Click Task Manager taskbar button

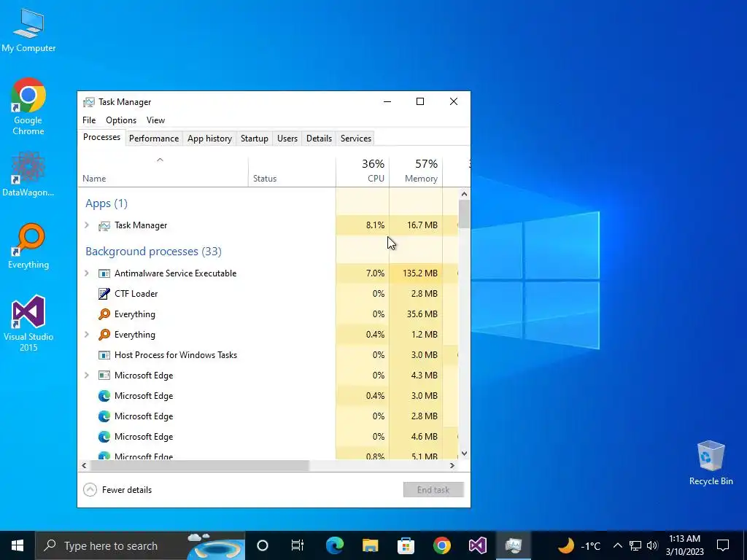point(513,545)
